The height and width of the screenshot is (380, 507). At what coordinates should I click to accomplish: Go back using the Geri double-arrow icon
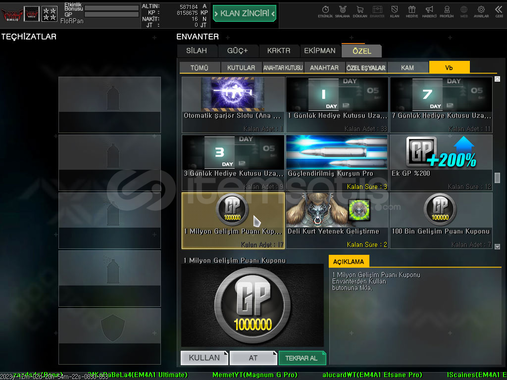[499, 12]
